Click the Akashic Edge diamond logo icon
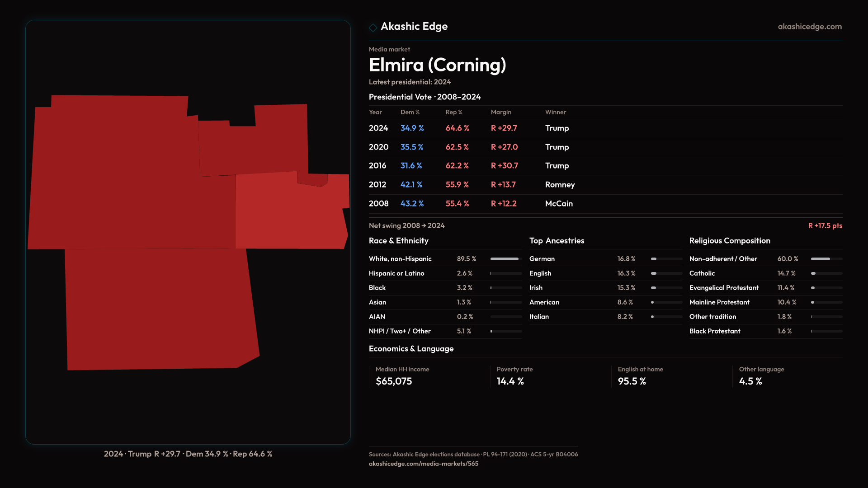868x488 pixels. [373, 28]
